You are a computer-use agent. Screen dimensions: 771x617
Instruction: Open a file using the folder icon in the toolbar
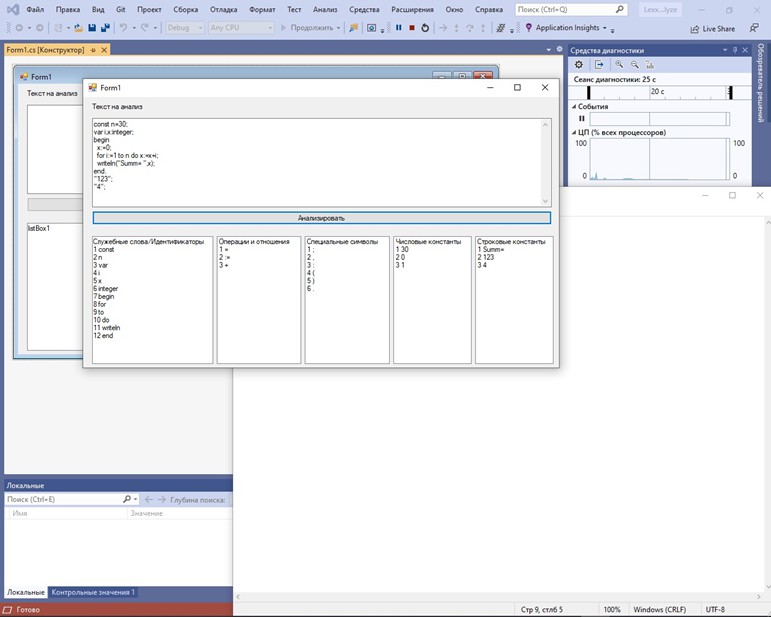pyautogui.click(x=79, y=28)
